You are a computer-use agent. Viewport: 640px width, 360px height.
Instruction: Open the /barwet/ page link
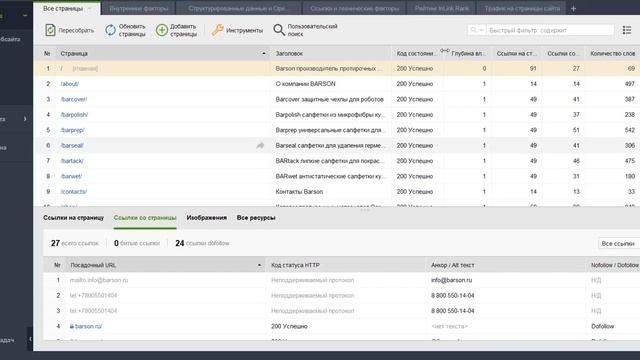[71, 176]
